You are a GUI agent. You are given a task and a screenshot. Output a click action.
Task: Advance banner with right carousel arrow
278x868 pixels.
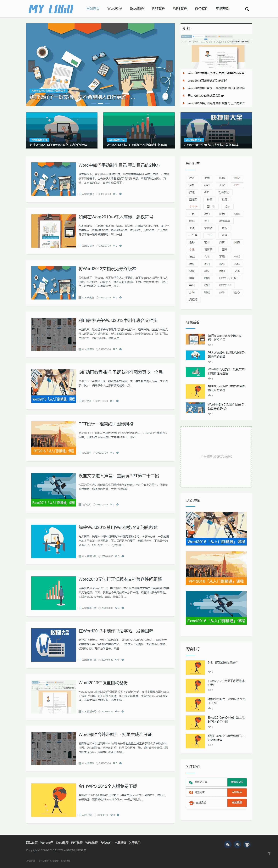[x=169, y=66]
